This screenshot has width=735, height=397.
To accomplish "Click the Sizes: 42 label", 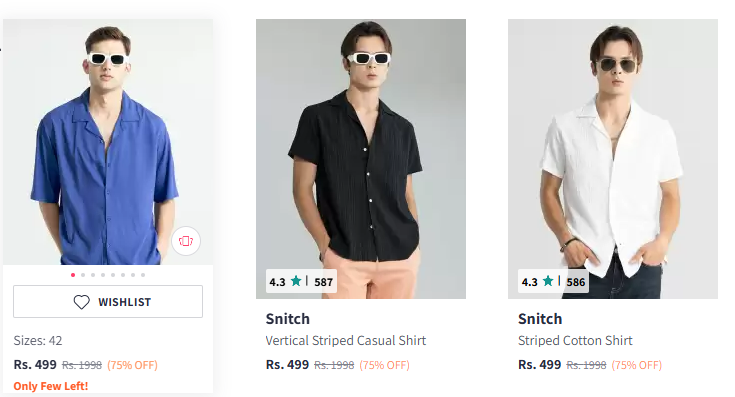I will (38, 340).
